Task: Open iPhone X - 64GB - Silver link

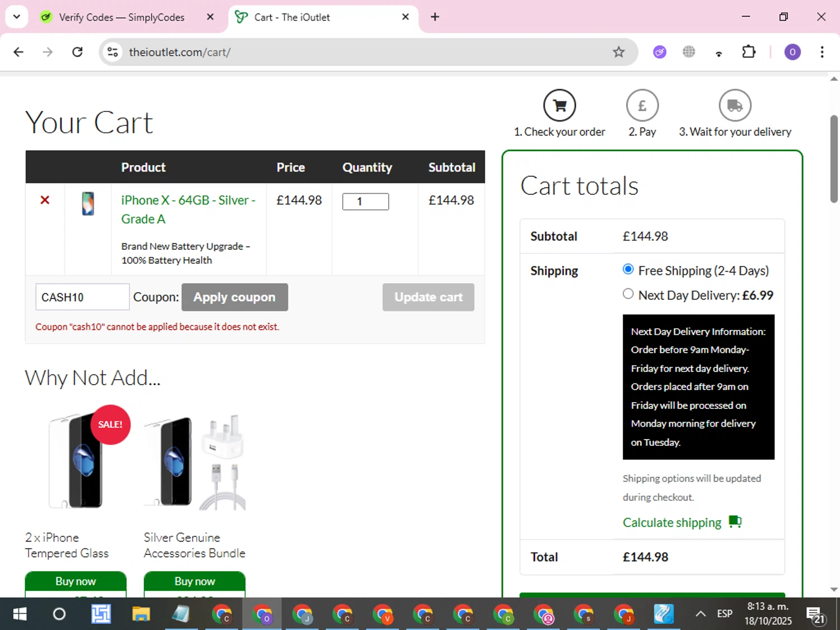Action: 188,209
